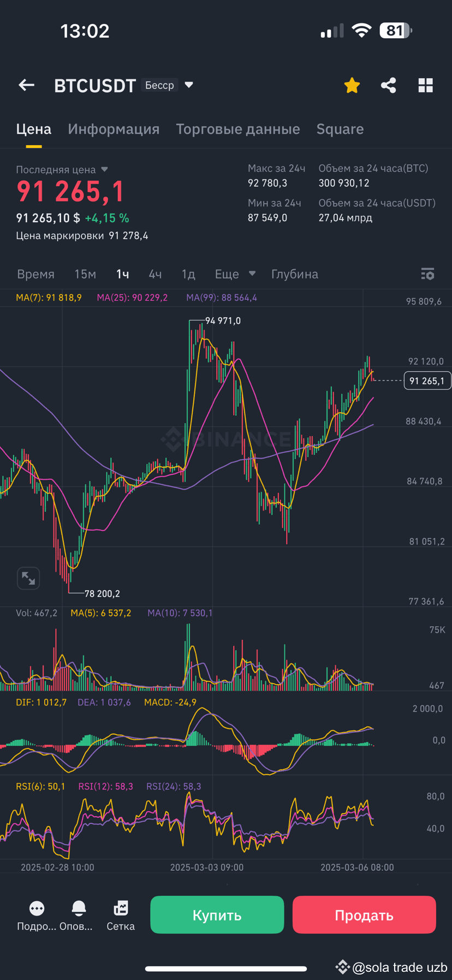
Task: Enable Глубина depth view
Action: point(294,274)
